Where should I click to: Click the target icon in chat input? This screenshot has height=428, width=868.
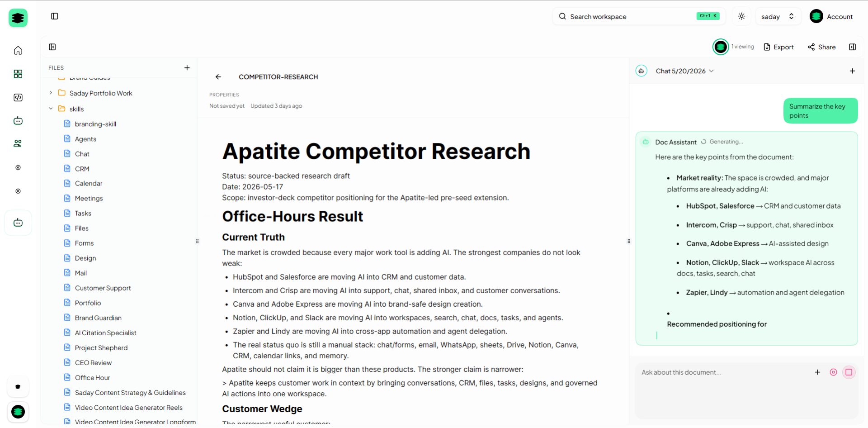[x=834, y=372]
